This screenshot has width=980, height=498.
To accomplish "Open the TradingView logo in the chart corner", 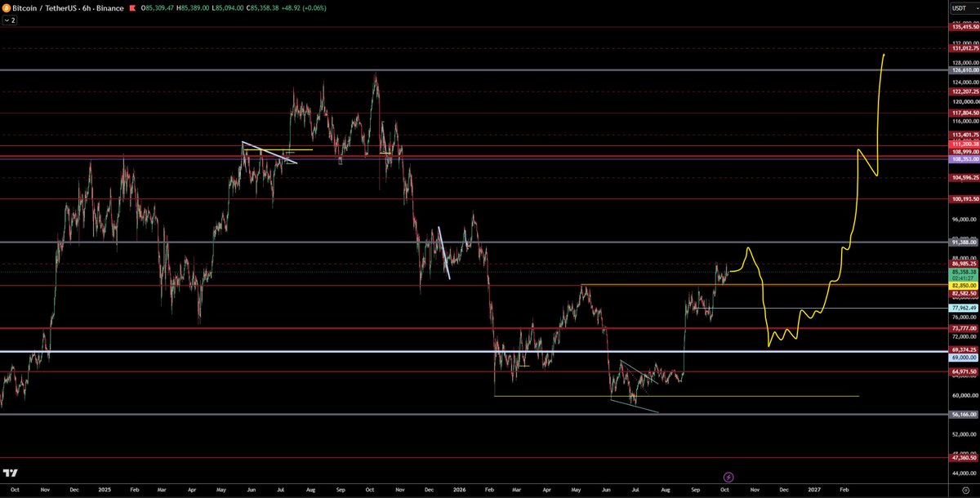I will 11,473.
